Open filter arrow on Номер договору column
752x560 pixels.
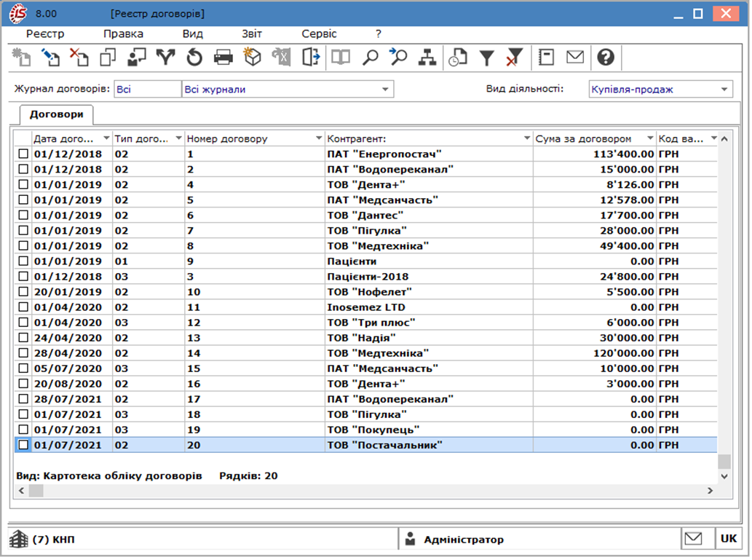point(318,138)
